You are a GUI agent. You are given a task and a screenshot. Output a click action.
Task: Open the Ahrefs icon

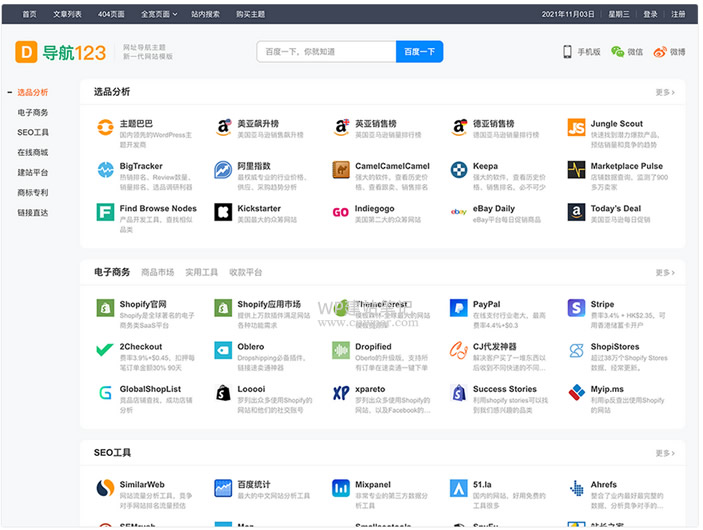[x=576, y=488]
